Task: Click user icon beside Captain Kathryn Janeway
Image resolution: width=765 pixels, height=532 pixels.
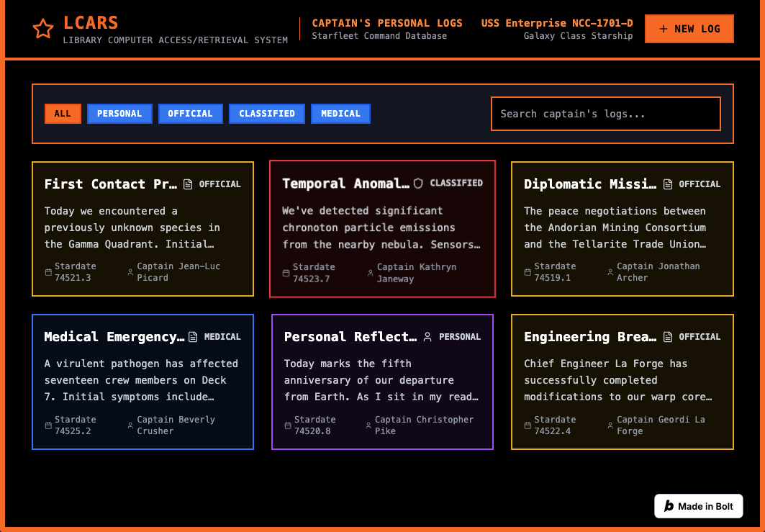Action: pyautogui.click(x=371, y=274)
